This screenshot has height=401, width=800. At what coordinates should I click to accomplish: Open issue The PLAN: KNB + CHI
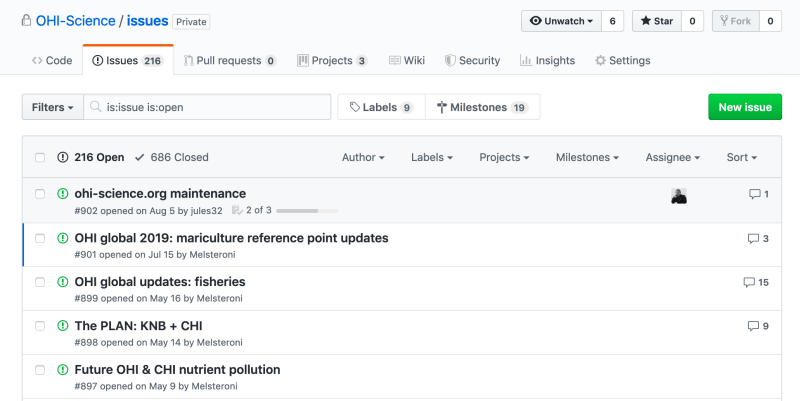pos(138,325)
